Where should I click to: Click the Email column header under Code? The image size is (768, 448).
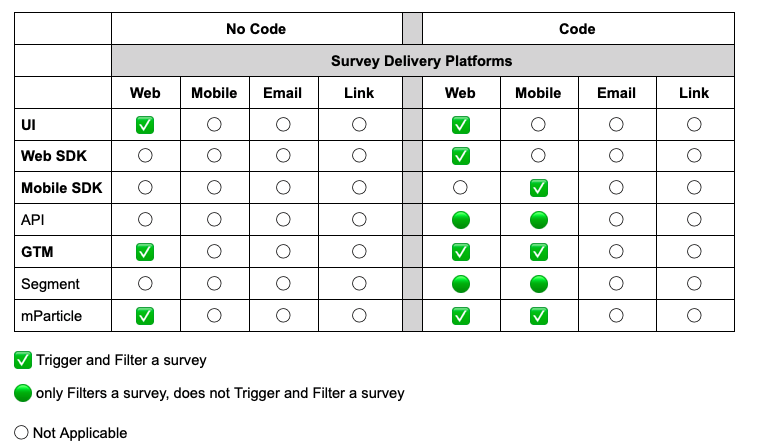(616, 93)
